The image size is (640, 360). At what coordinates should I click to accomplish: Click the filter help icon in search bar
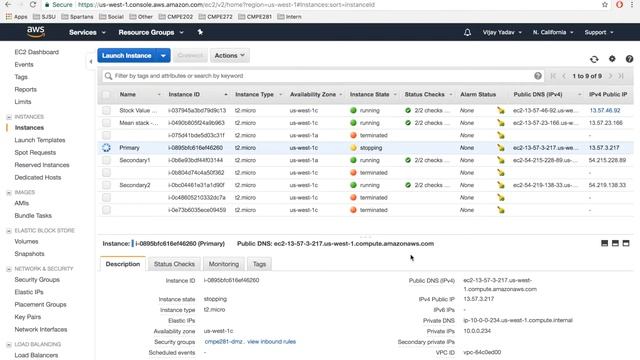tap(538, 76)
